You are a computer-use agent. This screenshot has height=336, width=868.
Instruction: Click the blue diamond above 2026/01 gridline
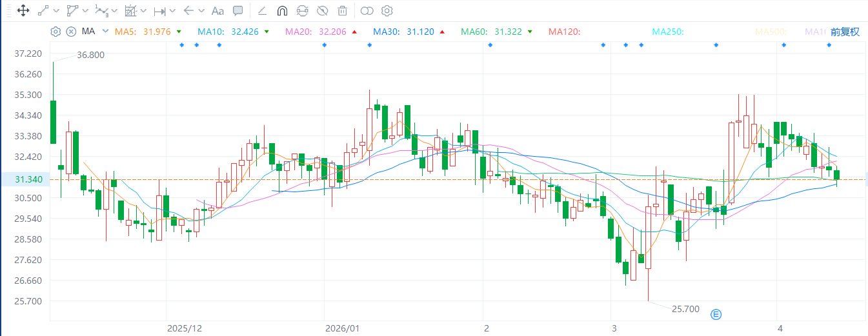coord(324,44)
